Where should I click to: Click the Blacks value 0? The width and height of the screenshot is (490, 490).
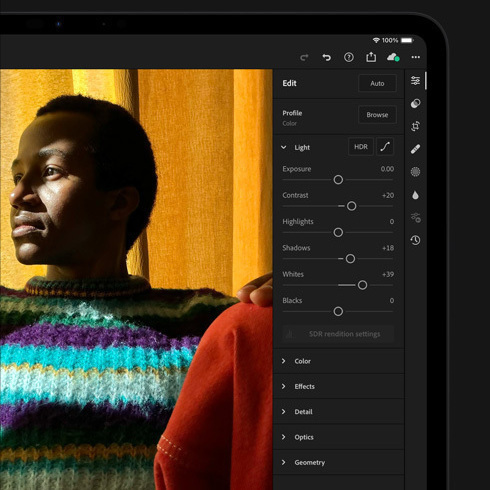click(392, 301)
